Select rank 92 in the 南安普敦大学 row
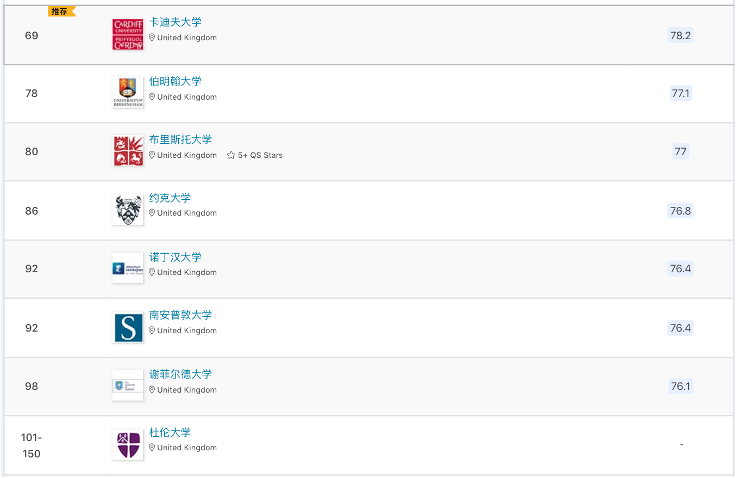The image size is (736, 478). coord(31,328)
